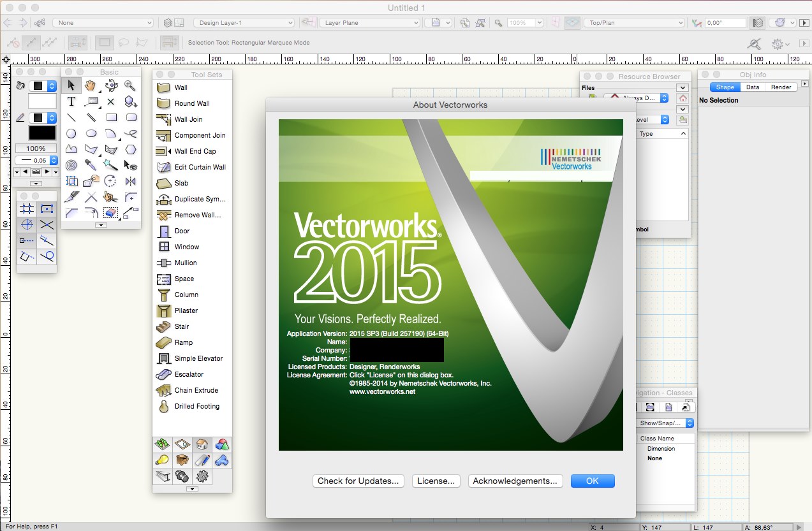
Task: Enable the Rectangular Marquee mode button
Action: [x=105, y=43]
